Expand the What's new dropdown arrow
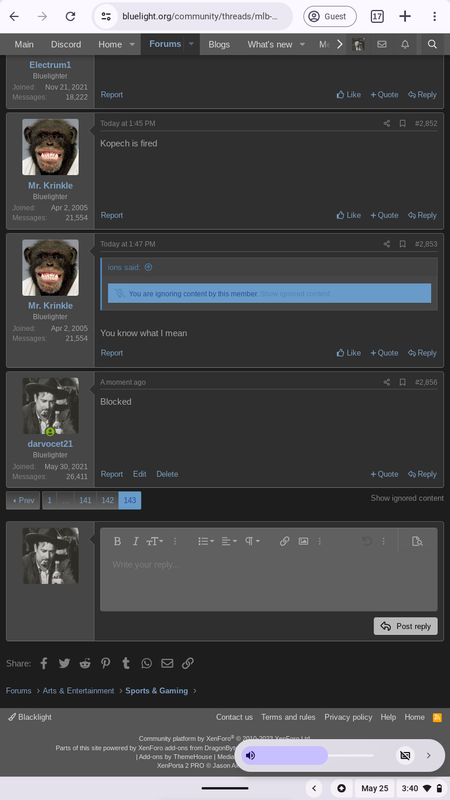This screenshot has width=450, height=800. click(x=302, y=44)
